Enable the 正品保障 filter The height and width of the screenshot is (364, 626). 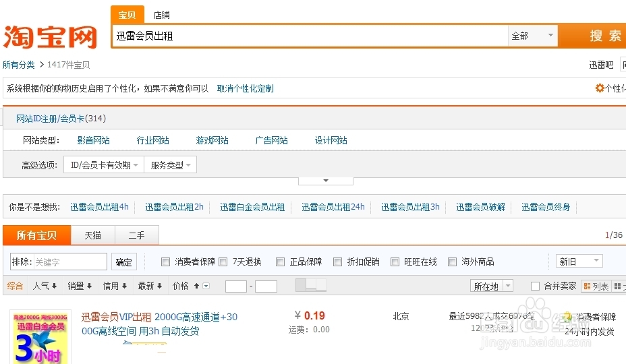pyautogui.click(x=280, y=262)
